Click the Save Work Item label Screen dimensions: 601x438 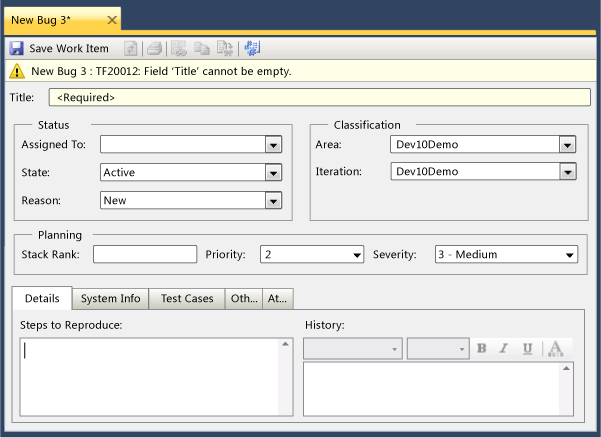tap(69, 48)
